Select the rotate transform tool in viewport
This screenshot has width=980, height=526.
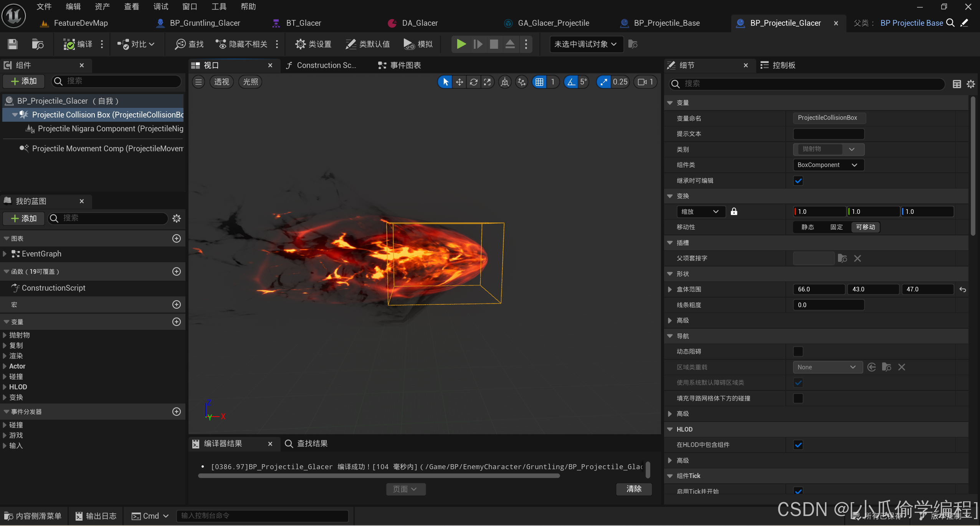(x=473, y=82)
